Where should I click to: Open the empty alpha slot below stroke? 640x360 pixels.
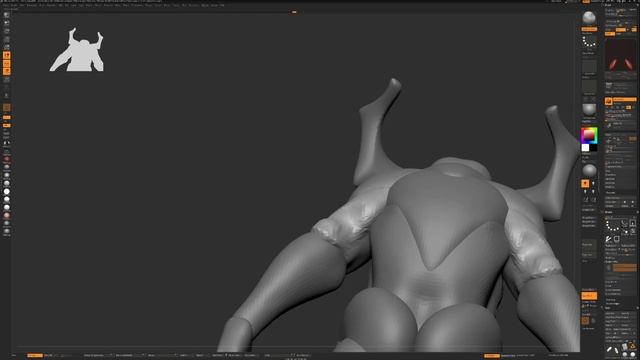pyautogui.click(x=589, y=67)
